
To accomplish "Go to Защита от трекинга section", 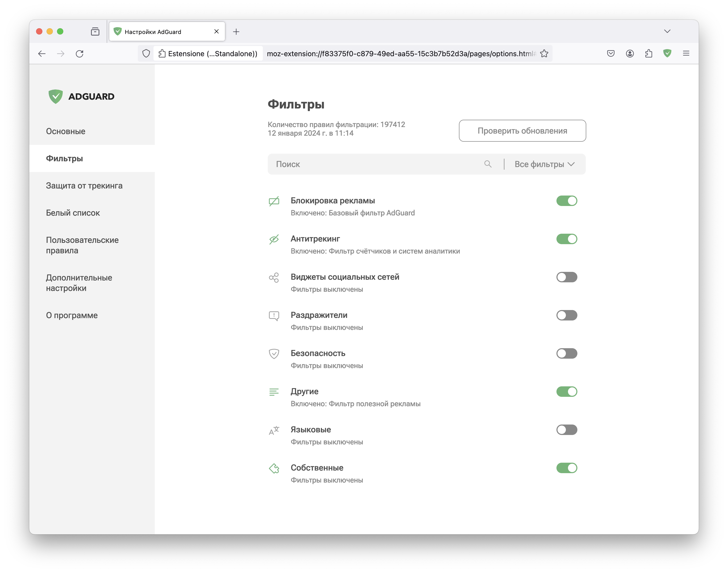I will pos(84,186).
